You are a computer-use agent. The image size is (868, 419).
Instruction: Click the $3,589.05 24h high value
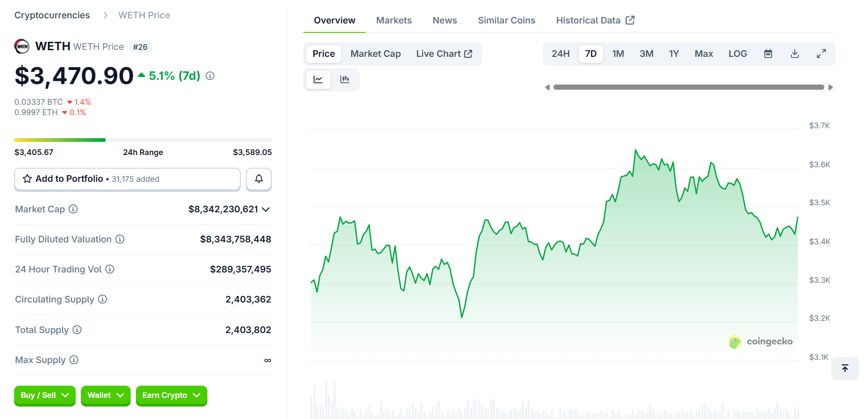252,152
